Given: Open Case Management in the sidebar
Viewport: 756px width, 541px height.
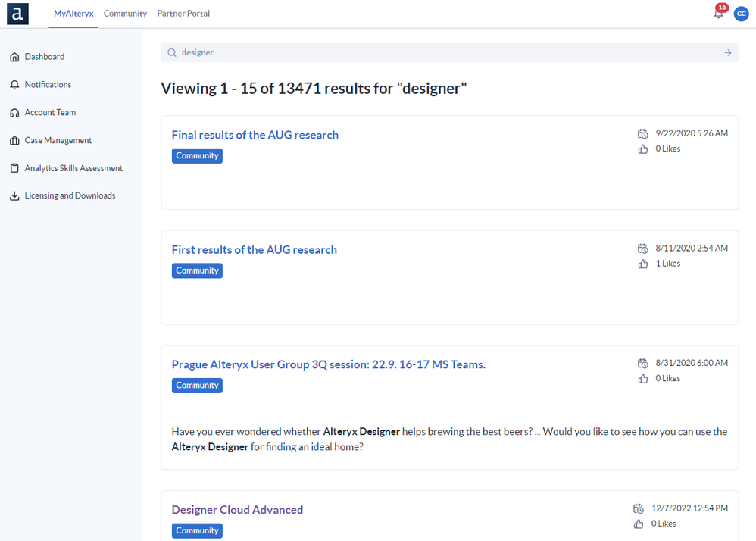Looking at the screenshot, I should 58,141.
